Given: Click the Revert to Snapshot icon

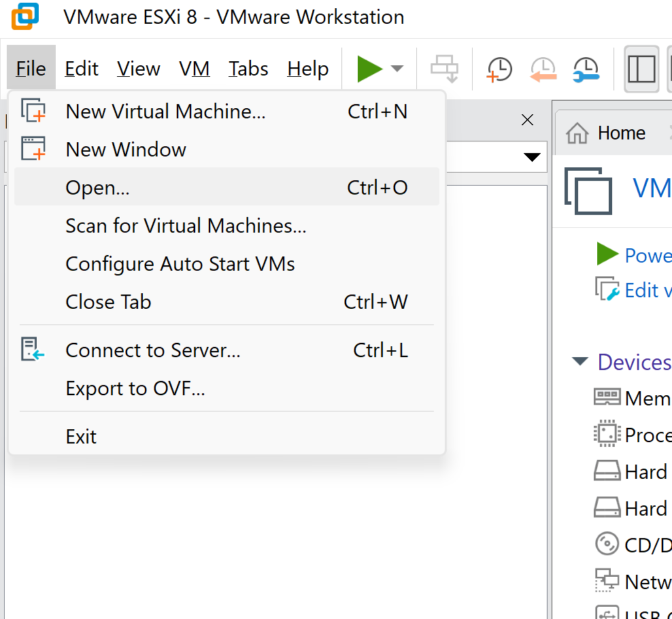Looking at the screenshot, I should (x=543, y=69).
